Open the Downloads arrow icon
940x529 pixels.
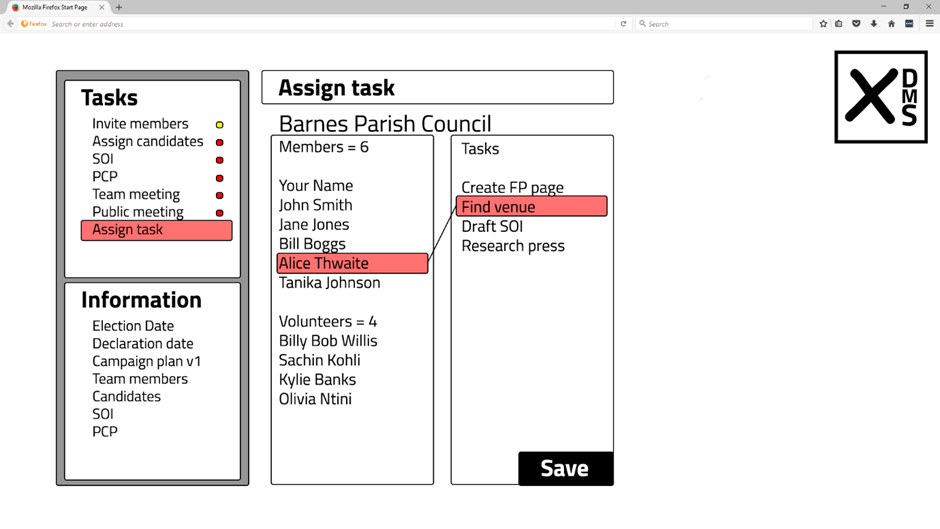[874, 24]
